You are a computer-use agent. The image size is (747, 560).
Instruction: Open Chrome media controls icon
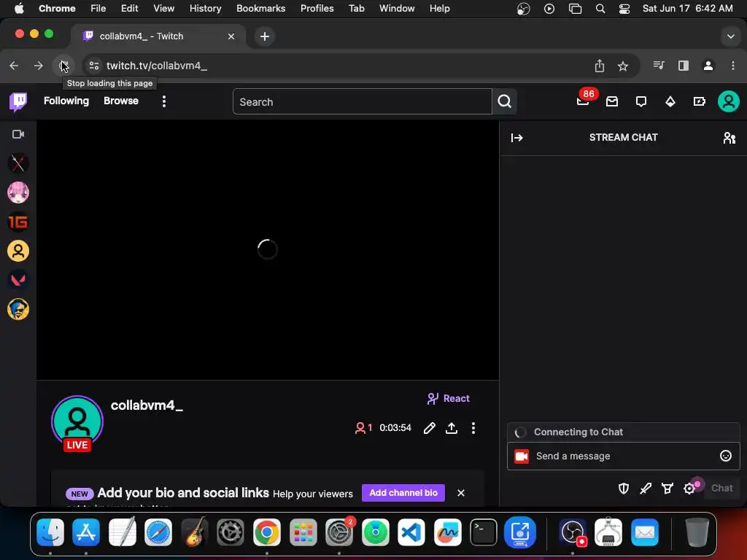point(659,66)
